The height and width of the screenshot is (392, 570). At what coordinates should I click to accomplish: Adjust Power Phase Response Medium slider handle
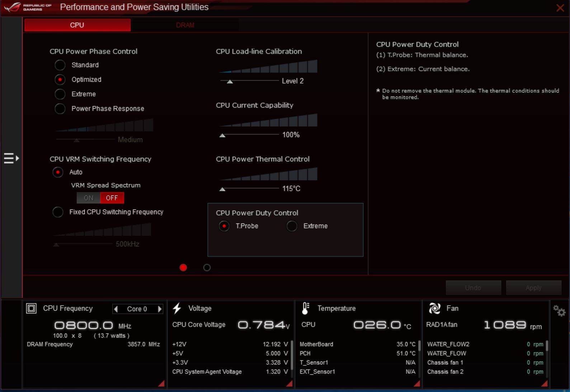coord(76,140)
